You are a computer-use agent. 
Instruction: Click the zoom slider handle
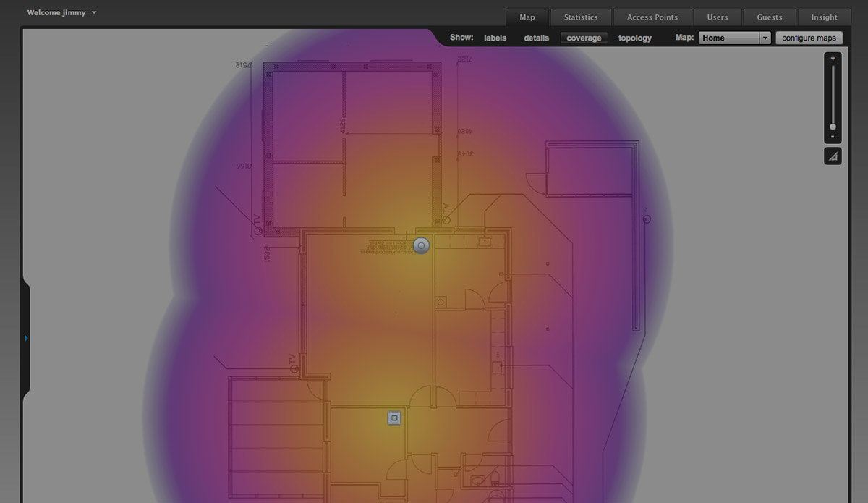pos(833,127)
